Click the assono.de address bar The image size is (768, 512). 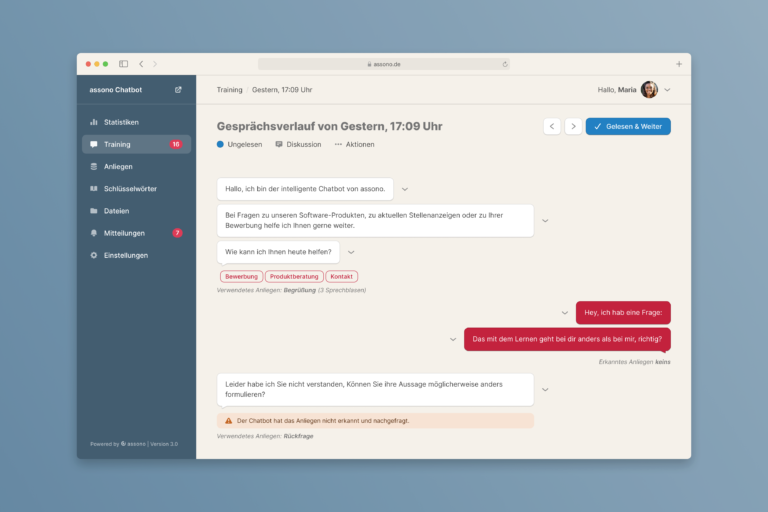[x=384, y=64]
